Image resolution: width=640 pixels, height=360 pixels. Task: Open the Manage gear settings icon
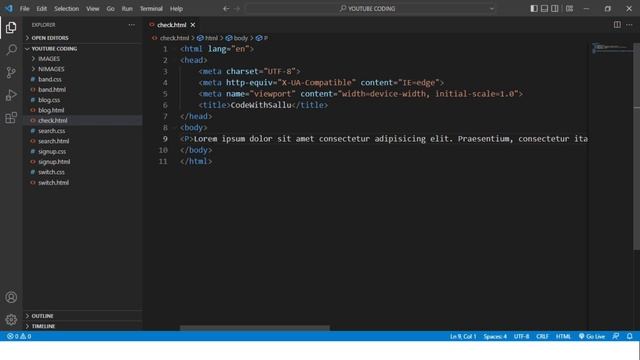click(x=11, y=319)
